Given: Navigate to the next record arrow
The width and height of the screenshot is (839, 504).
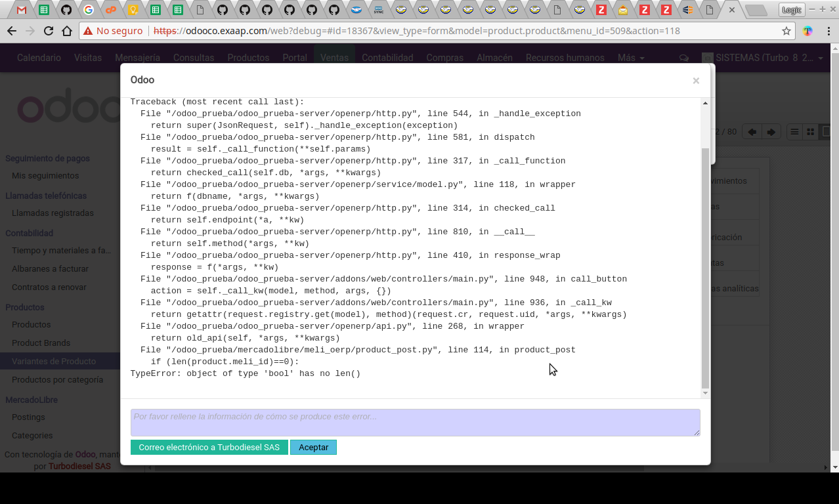Looking at the screenshot, I should (x=771, y=131).
